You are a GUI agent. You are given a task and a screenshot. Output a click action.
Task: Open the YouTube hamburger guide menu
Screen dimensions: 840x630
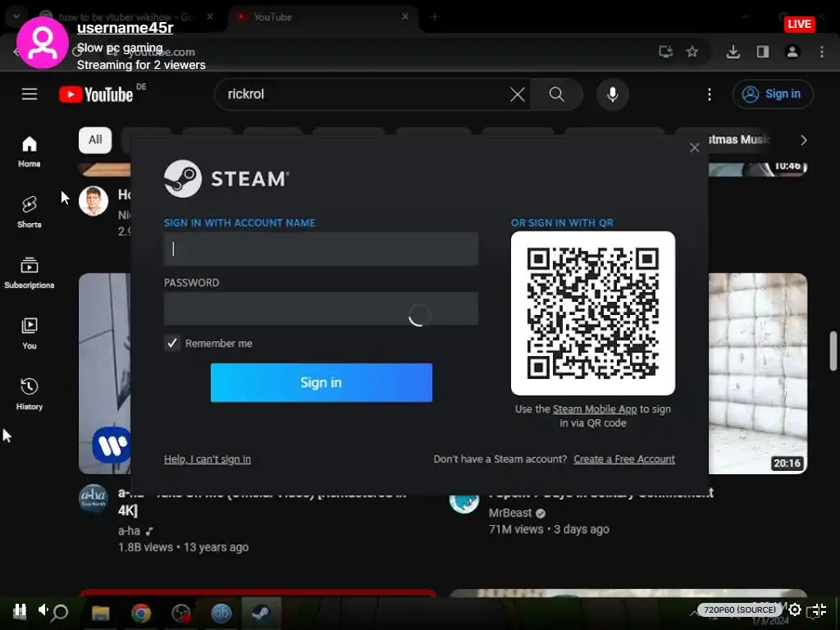(x=30, y=94)
